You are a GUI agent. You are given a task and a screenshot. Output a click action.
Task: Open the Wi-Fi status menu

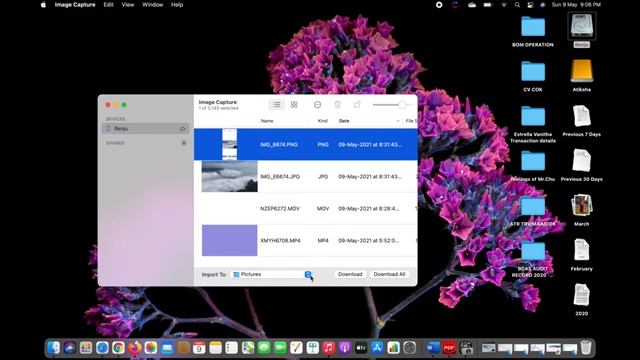[x=504, y=5]
